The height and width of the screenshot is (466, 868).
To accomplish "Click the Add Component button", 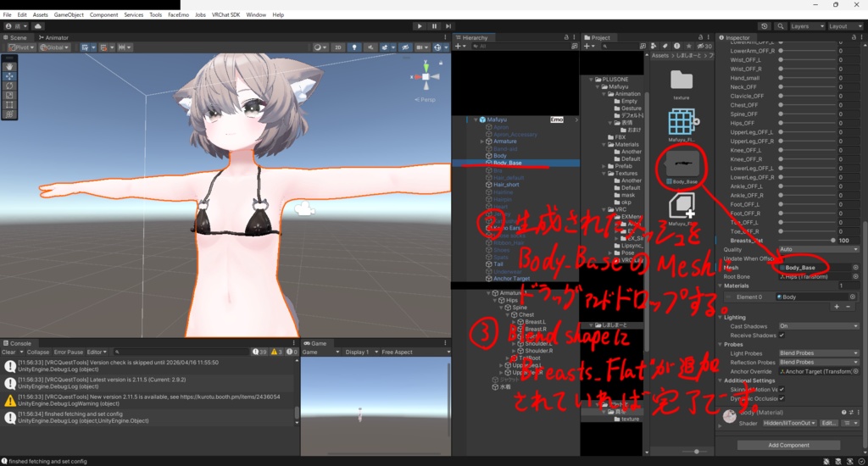I will (x=788, y=445).
